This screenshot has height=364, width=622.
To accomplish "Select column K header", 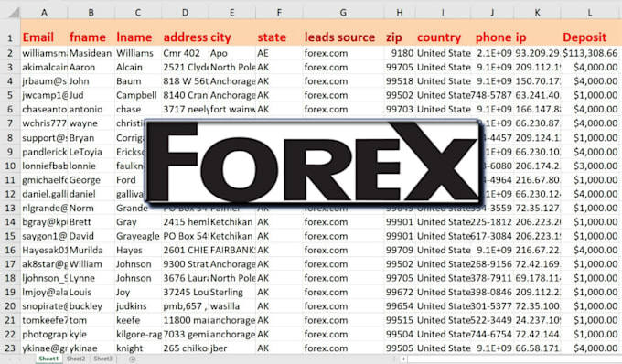I will [x=537, y=13].
